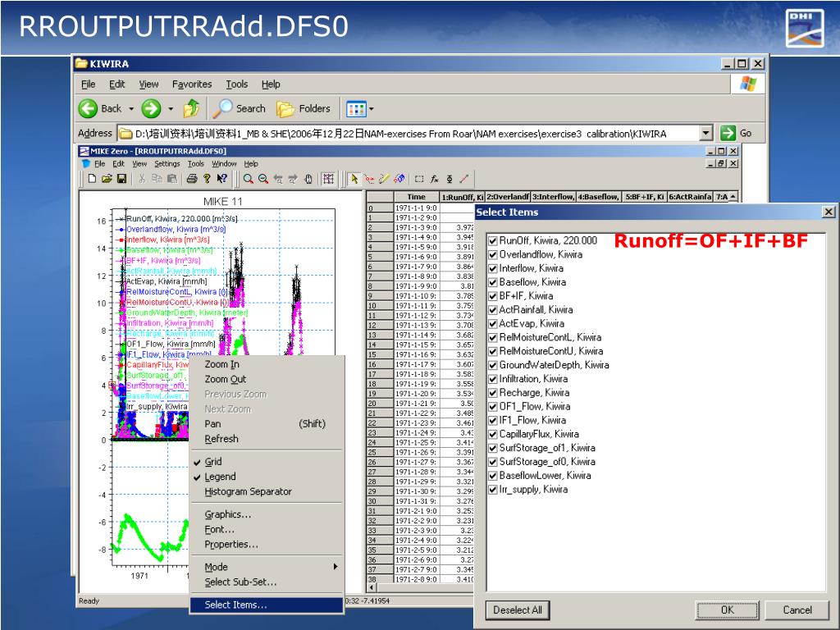The height and width of the screenshot is (630, 840).
Task: Activate the context help pointer icon
Action: coord(221,179)
